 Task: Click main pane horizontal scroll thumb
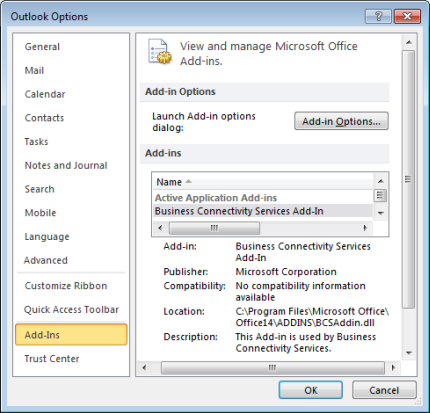click(273, 368)
